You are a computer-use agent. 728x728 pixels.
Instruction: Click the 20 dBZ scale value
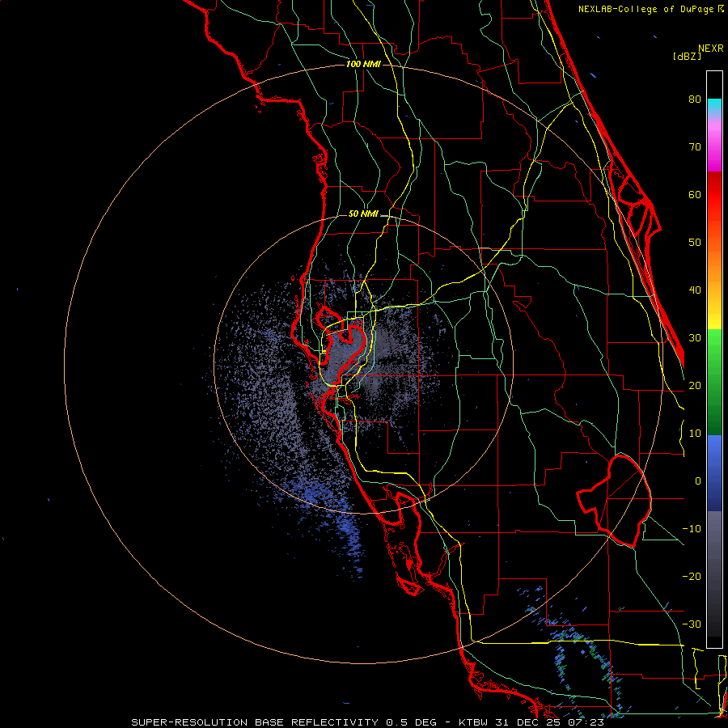[x=695, y=385]
